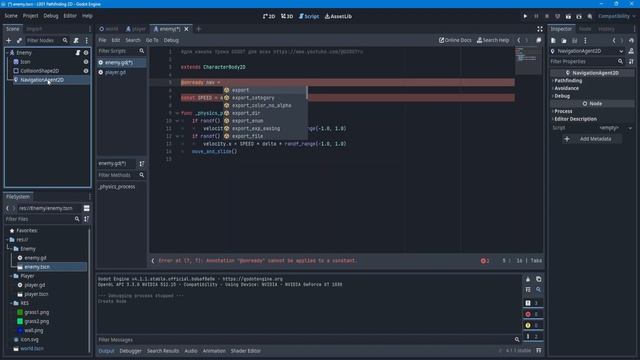Switch to the Shader Editor tab
Viewport: 640px width, 360px height.
tap(245, 351)
